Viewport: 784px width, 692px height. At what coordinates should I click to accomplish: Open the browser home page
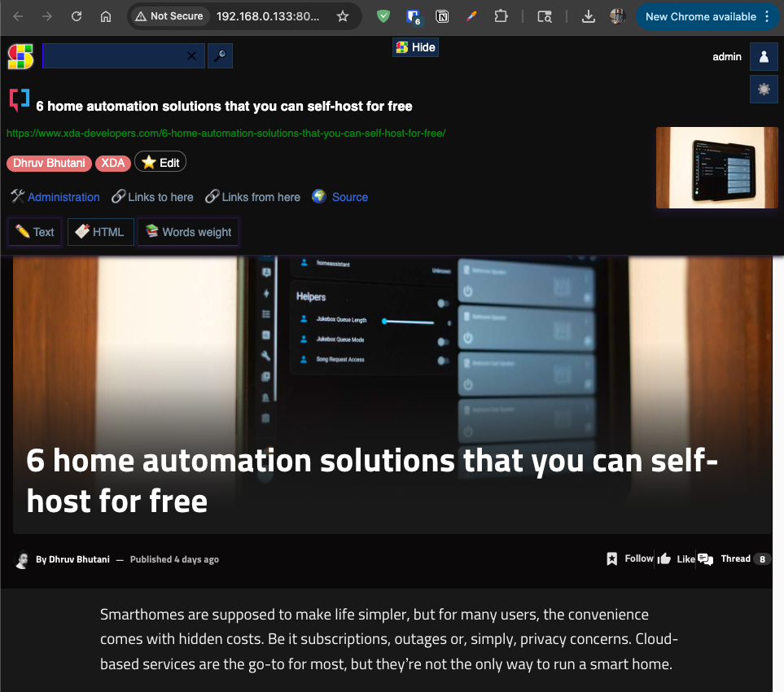(x=106, y=16)
